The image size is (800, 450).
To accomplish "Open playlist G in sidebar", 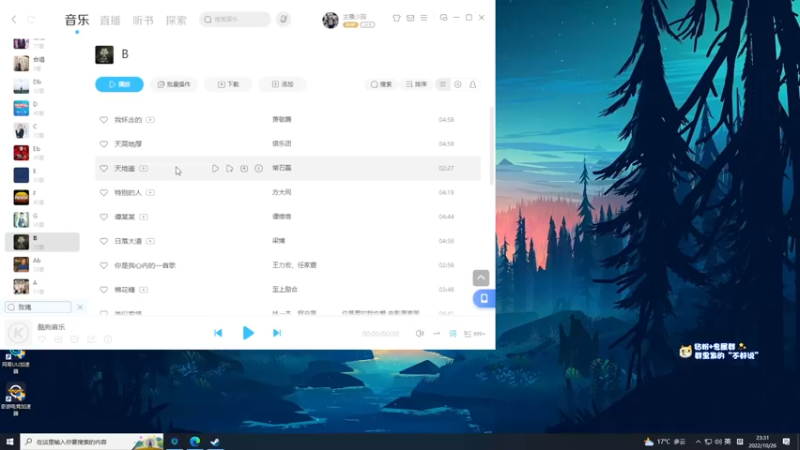I will click(x=42, y=219).
